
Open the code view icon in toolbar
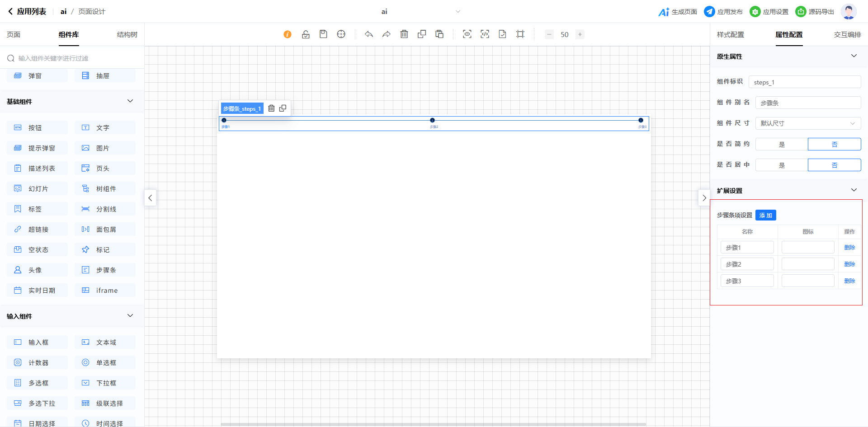tap(485, 34)
